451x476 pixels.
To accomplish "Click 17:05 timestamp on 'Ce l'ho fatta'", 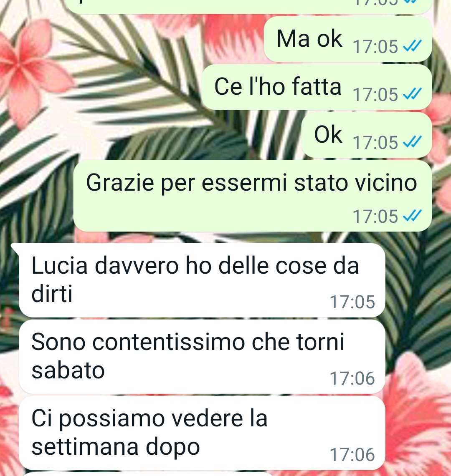I will [x=375, y=94].
